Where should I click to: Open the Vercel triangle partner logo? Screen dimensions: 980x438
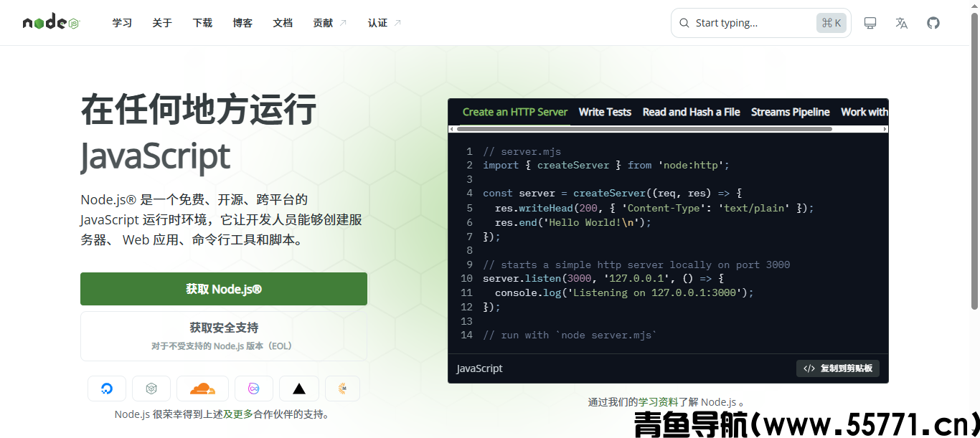(x=299, y=389)
